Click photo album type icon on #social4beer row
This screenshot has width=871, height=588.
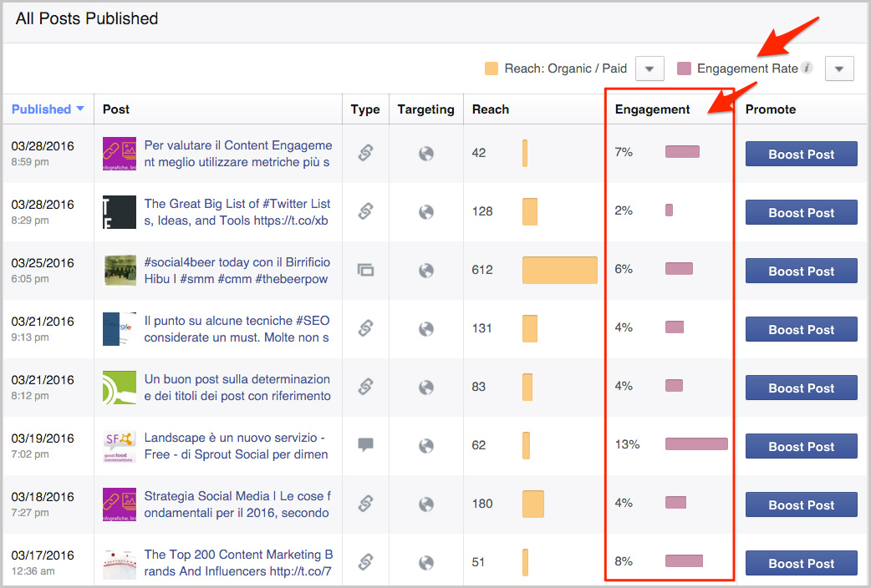pyautogui.click(x=364, y=270)
